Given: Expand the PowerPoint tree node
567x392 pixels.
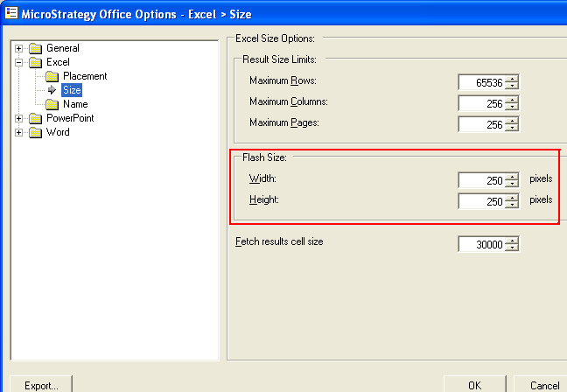Looking at the screenshot, I should coord(18,119).
